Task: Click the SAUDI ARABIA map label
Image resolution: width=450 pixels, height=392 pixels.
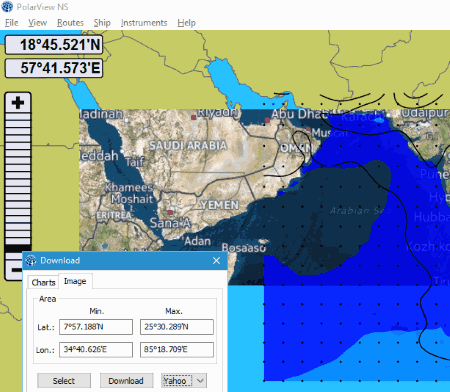Action: coord(188,145)
